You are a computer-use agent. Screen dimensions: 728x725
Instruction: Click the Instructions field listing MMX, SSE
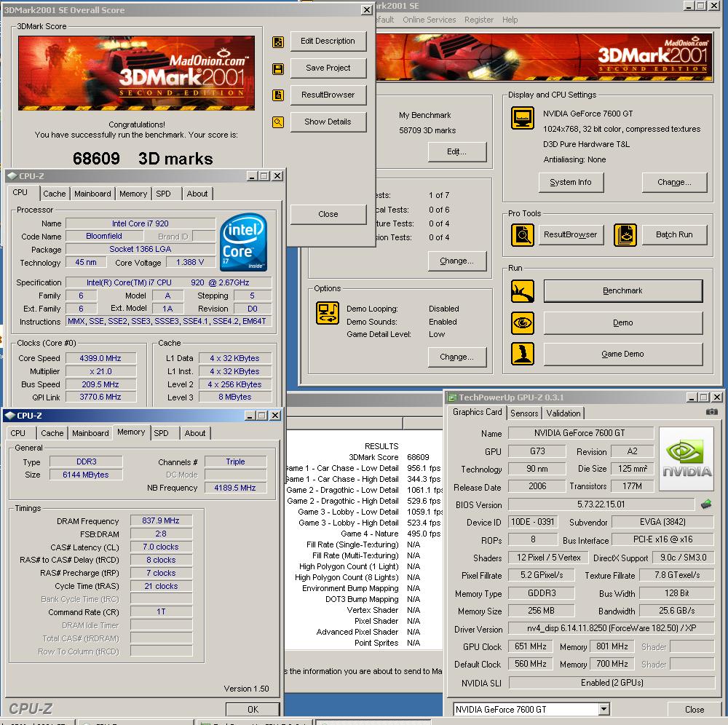tap(169, 321)
